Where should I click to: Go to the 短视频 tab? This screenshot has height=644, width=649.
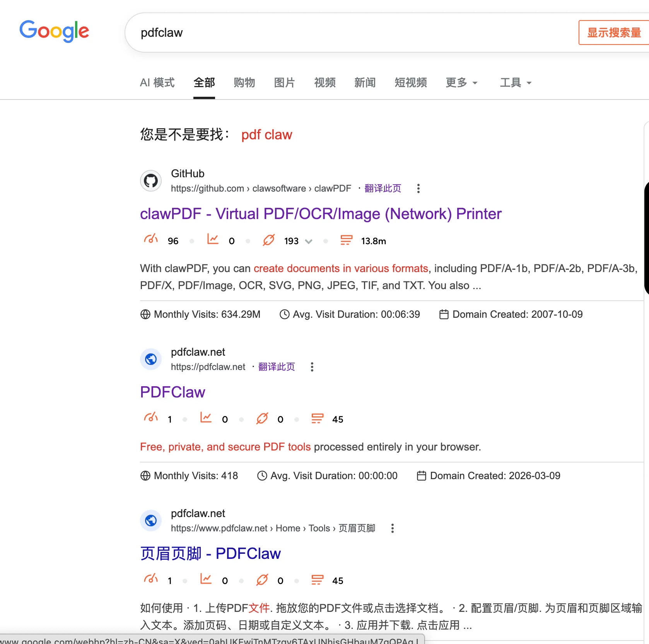click(411, 82)
